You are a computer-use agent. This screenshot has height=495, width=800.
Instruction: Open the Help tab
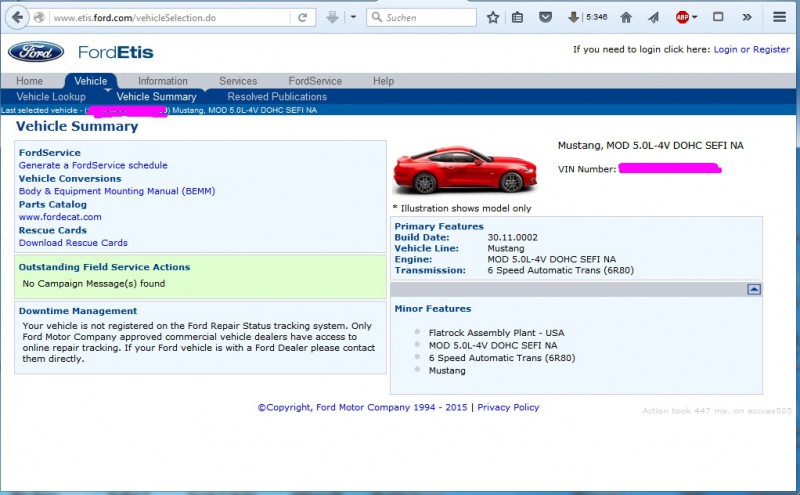point(383,81)
